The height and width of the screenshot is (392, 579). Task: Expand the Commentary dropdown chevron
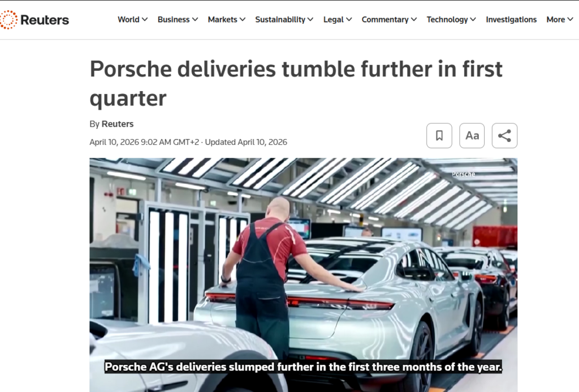[413, 20]
